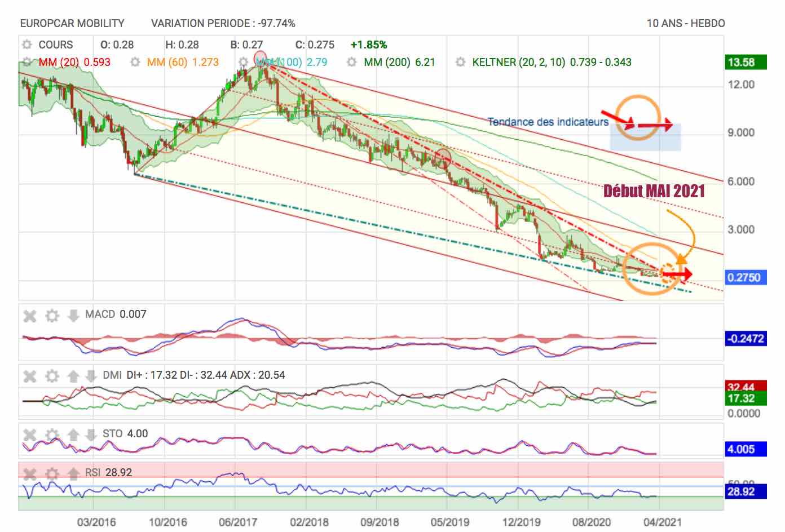Image resolution: width=785 pixels, height=532 pixels.
Task: Move the MACD panel down
Action: tap(73, 316)
